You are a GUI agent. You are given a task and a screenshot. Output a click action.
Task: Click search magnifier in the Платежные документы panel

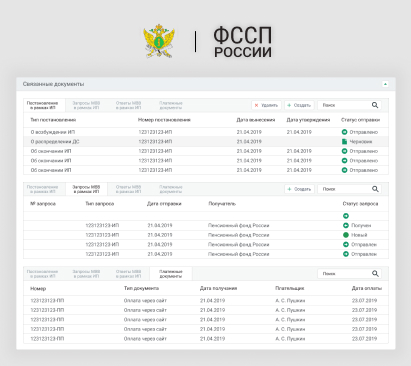pos(375,274)
